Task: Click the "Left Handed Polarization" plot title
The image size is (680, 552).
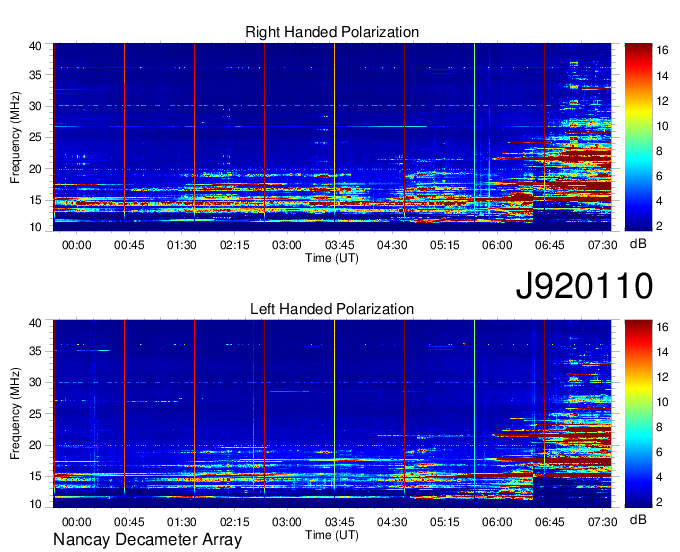Action: click(332, 309)
